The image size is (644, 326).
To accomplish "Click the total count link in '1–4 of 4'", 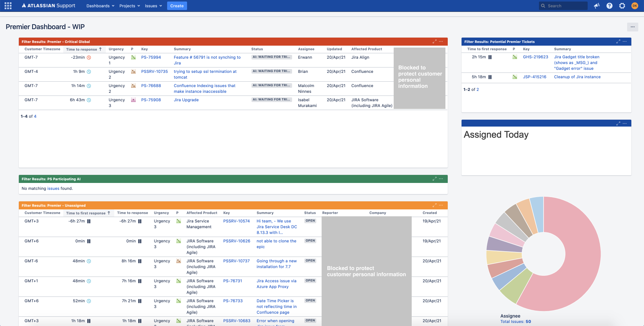I will point(35,117).
